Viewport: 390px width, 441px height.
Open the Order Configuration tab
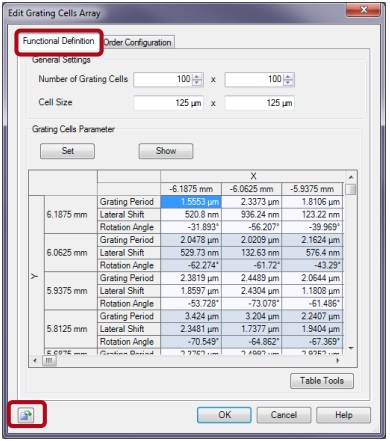[x=137, y=43]
